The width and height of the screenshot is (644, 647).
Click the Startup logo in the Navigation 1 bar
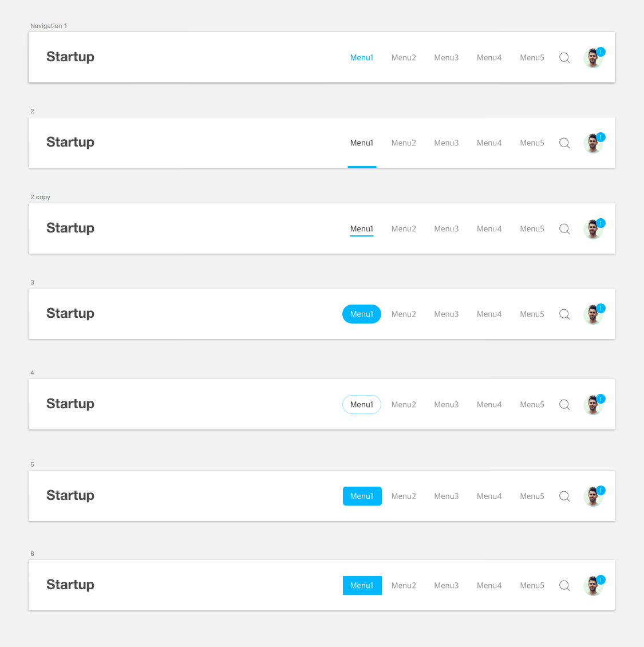(x=70, y=57)
